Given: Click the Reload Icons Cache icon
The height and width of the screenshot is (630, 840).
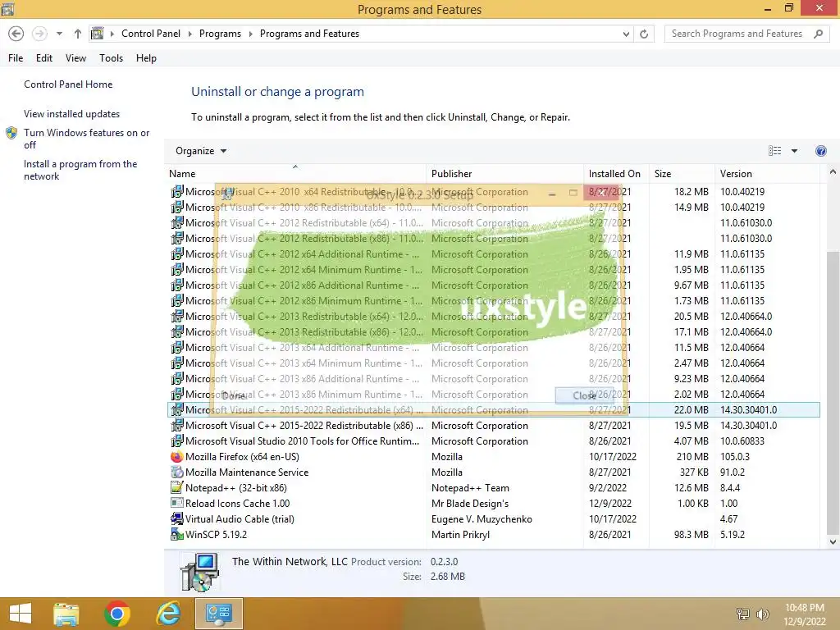Looking at the screenshot, I should (177, 504).
